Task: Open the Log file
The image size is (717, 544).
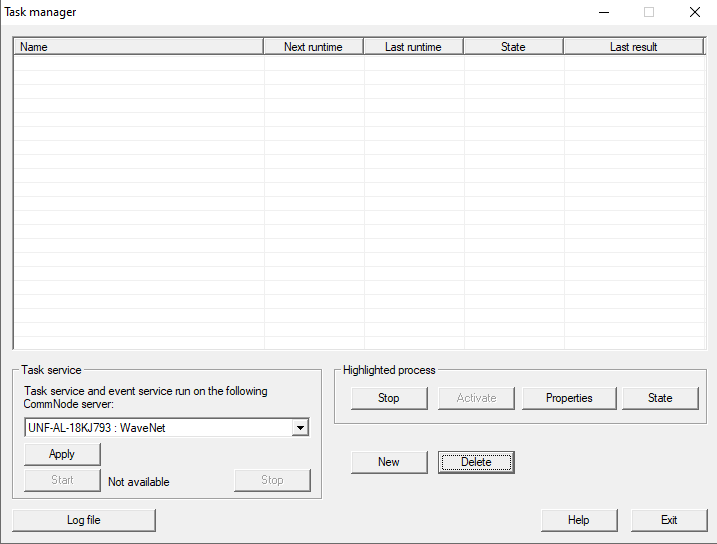Action: tap(84, 520)
